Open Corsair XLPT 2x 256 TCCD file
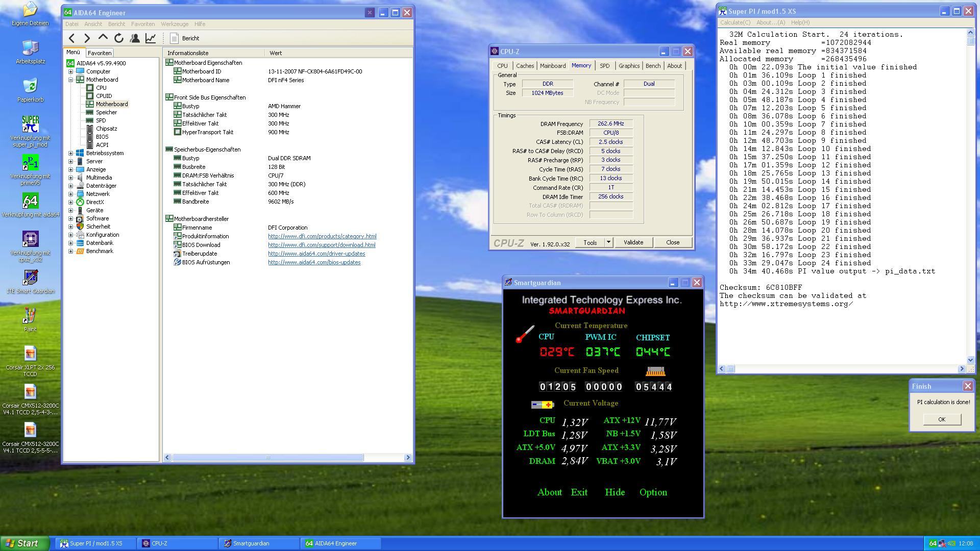Screen dimensions: 980x551 pyautogui.click(x=30, y=361)
